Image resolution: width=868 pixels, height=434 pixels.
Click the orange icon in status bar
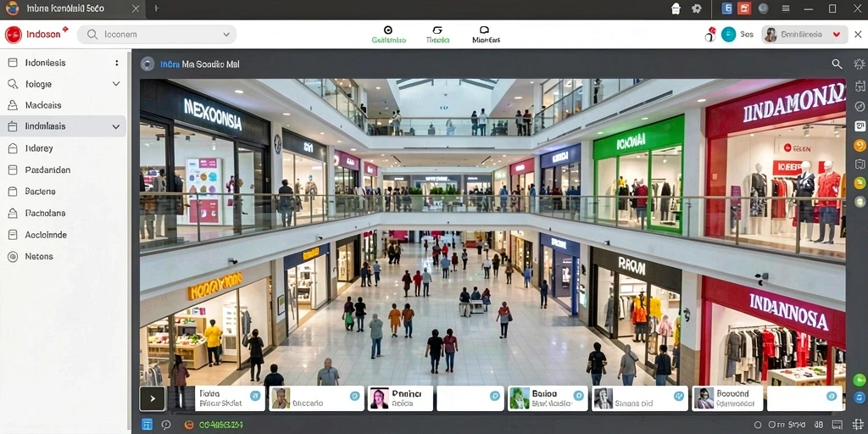[189, 425]
